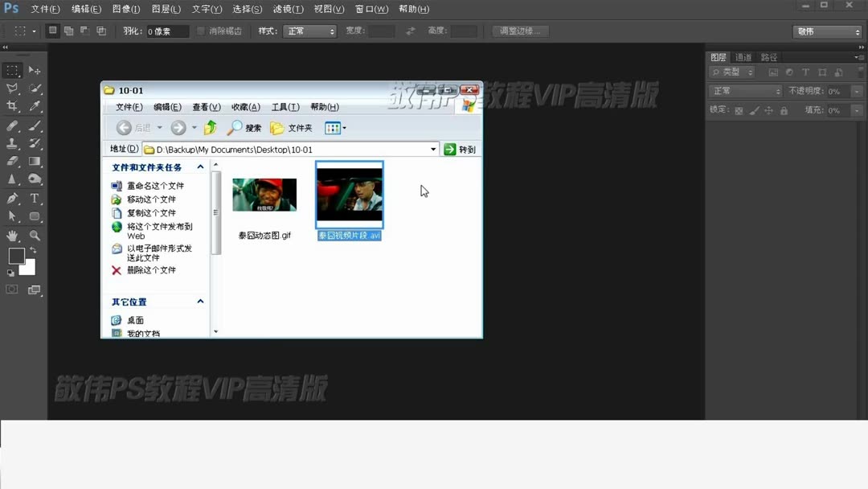The image size is (868, 489).
Task: Open the 滤镜 (Filter) menu
Action: [x=288, y=9]
